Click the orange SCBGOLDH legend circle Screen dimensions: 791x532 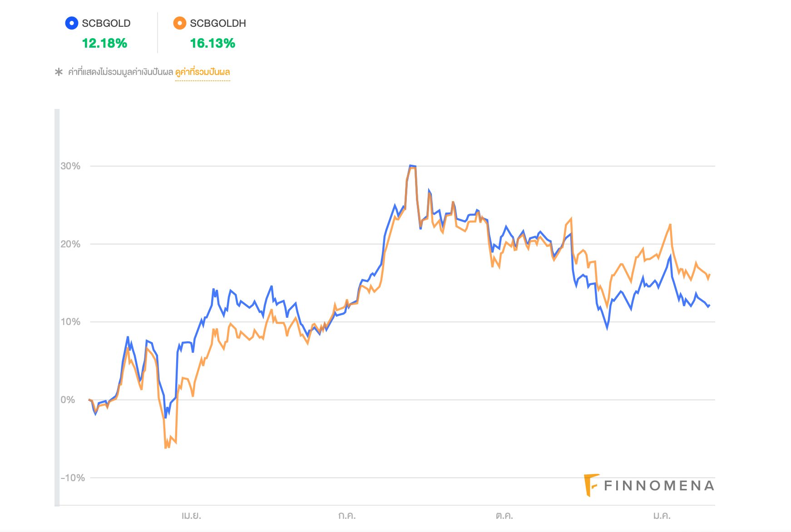click(180, 23)
